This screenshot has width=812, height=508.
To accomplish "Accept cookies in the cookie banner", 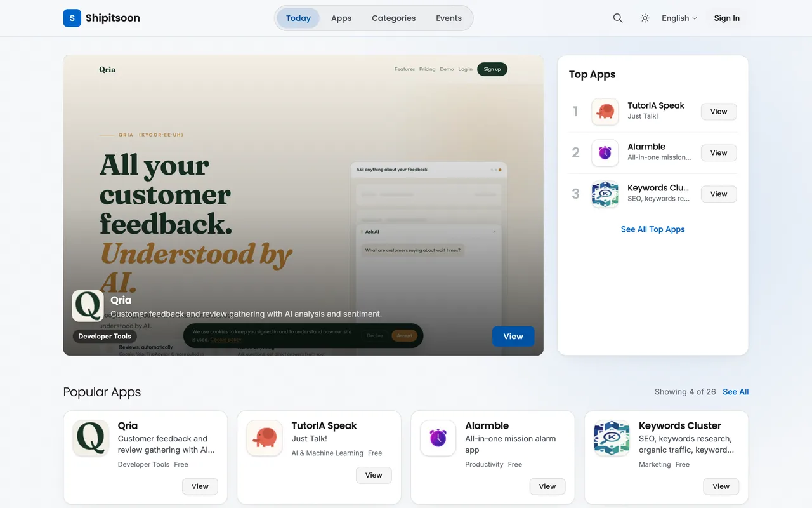I will click(x=405, y=335).
